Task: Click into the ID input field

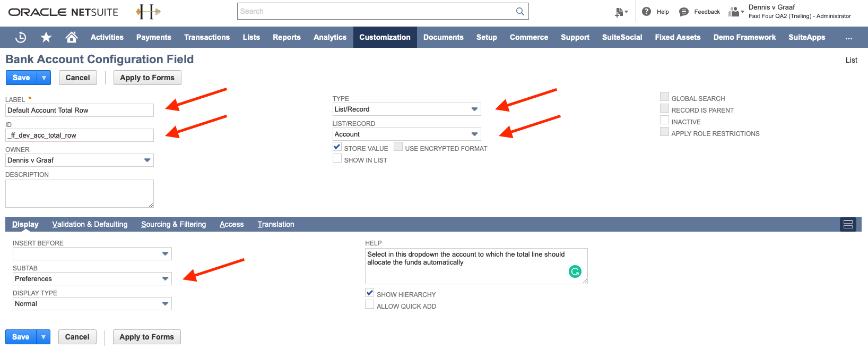Action: tap(80, 135)
